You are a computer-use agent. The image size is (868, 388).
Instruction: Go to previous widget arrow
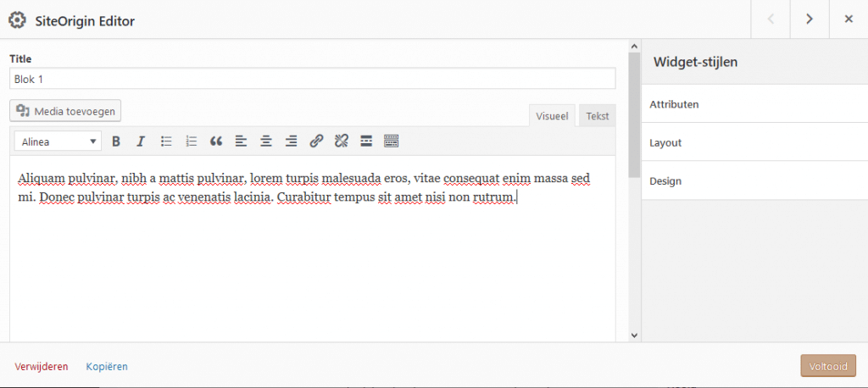771,19
